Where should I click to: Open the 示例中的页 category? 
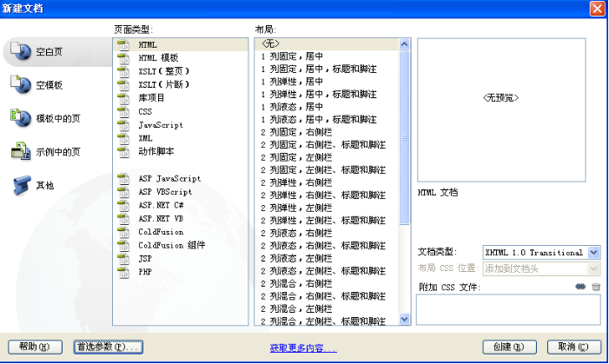20,151
